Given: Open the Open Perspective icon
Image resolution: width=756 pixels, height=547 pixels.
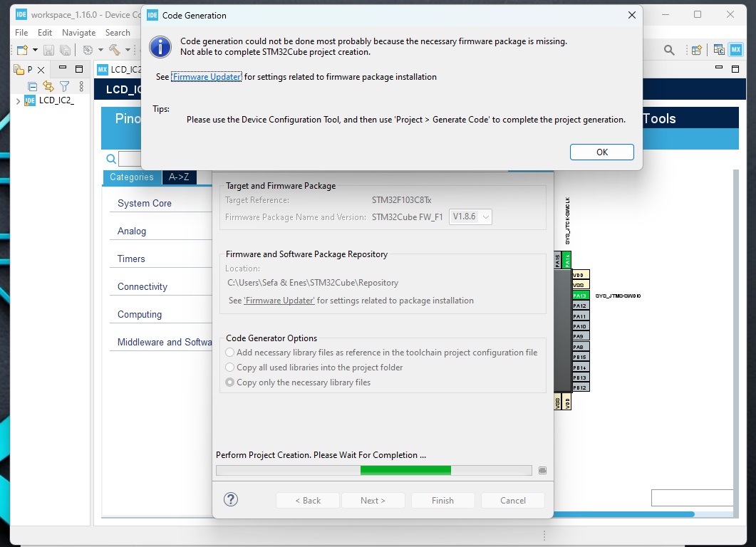Looking at the screenshot, I should (696, 49).
